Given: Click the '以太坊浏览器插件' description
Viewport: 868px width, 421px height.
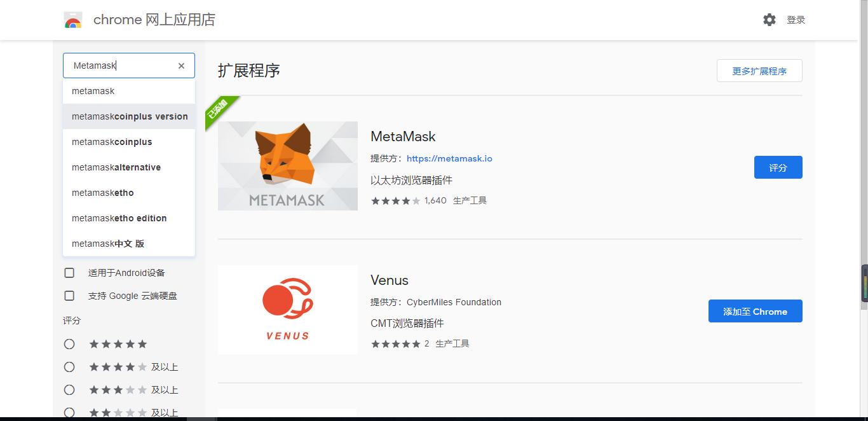Looking at the screenshot, I should tap(411, 180).
